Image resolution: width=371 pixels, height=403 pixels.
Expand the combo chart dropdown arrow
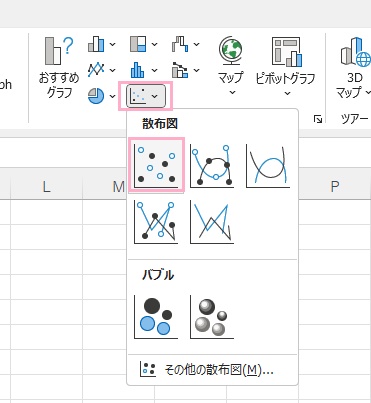click(196, 70)
